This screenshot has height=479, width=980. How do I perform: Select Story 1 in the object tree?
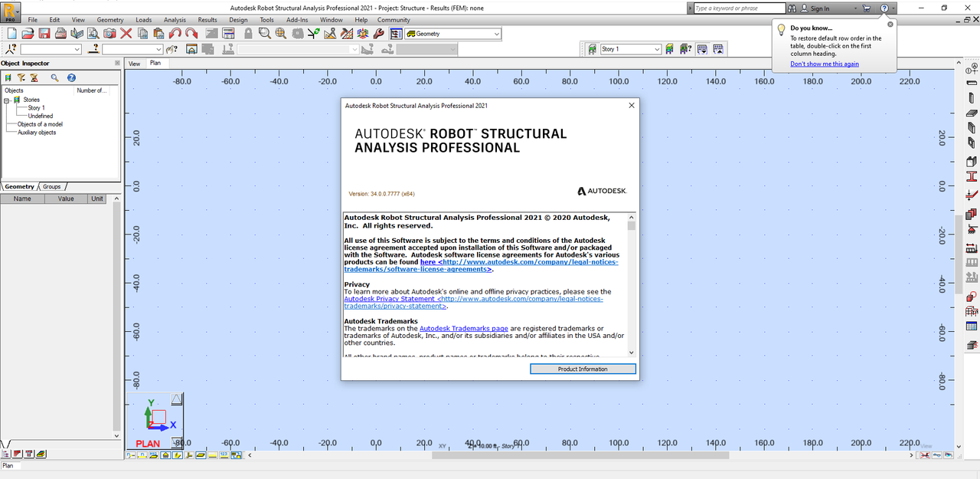pos(36,108)
